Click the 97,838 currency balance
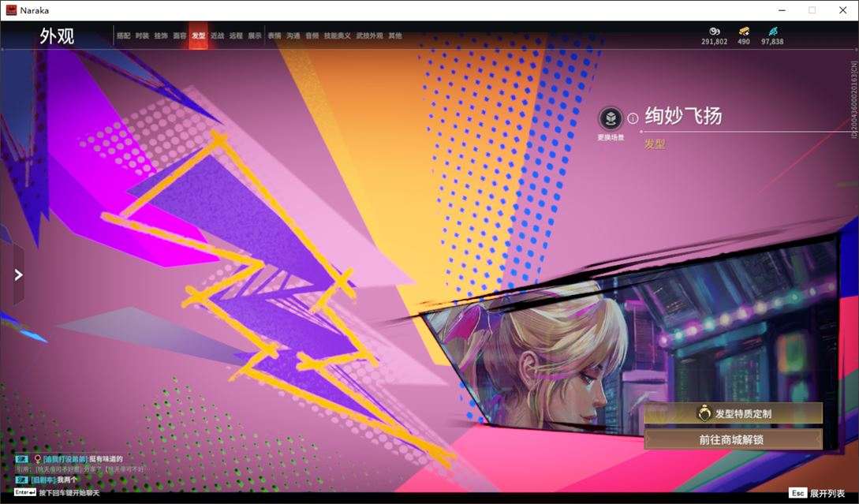 [772, 42]
